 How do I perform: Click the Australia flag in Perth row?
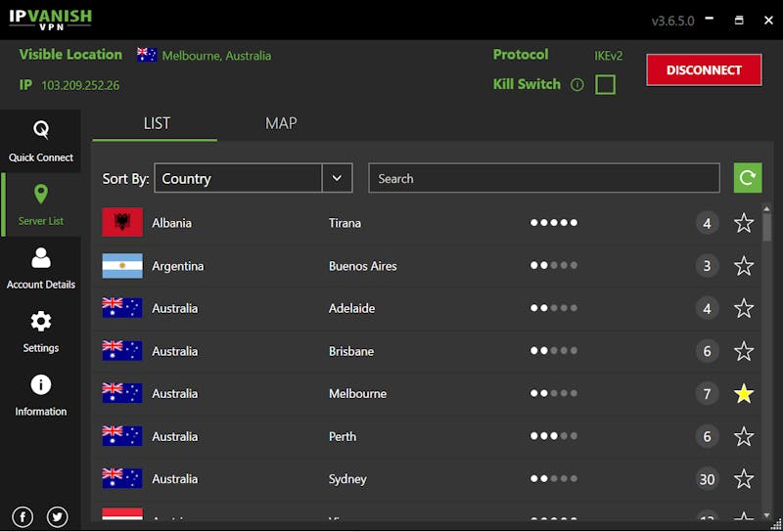click(x=122, y=436)
